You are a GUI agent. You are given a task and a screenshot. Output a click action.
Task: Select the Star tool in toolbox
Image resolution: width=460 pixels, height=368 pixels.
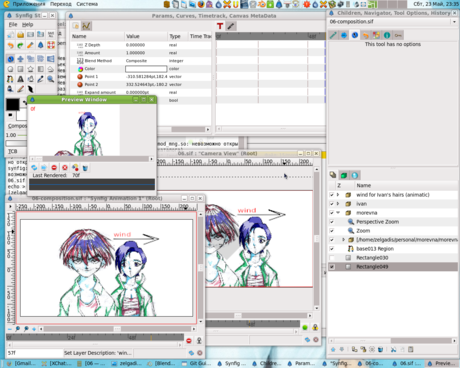pos(30,69)
